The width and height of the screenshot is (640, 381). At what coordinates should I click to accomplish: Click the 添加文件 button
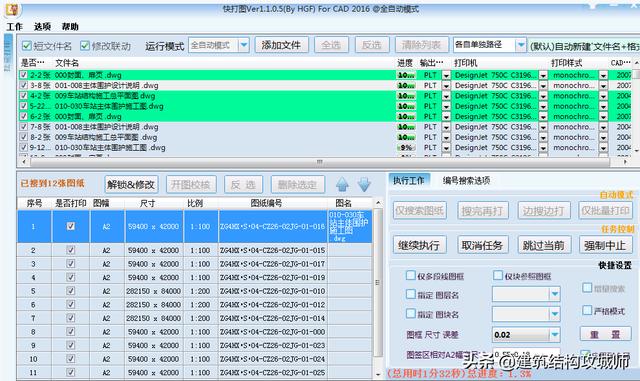point(281,45)
